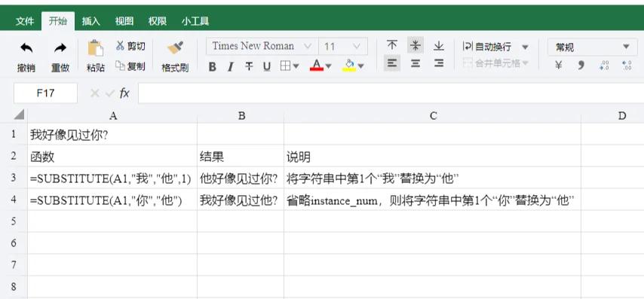Switch to the 开始 tab
Screen dimensions: 644x299
click(x=58, y=21)
